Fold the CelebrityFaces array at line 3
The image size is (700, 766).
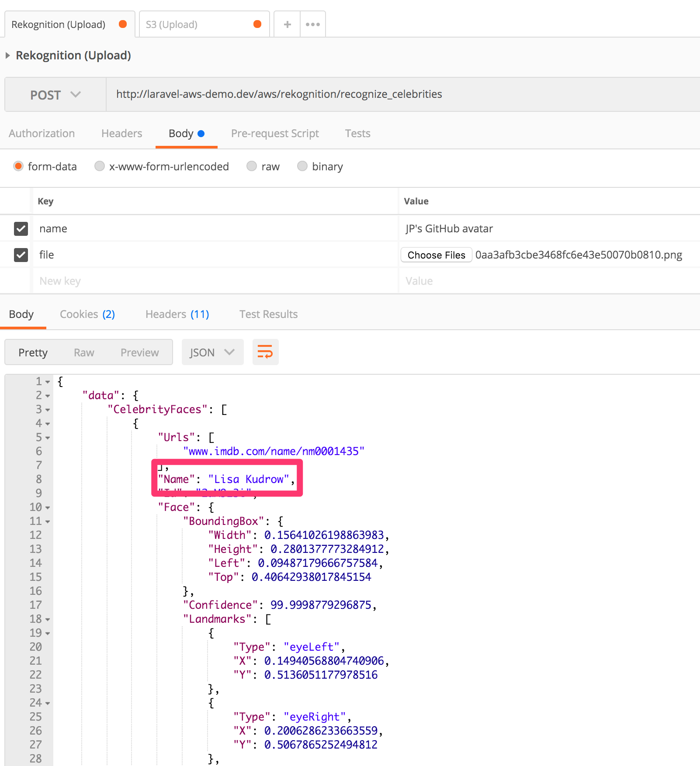click(x=48, y=410)
